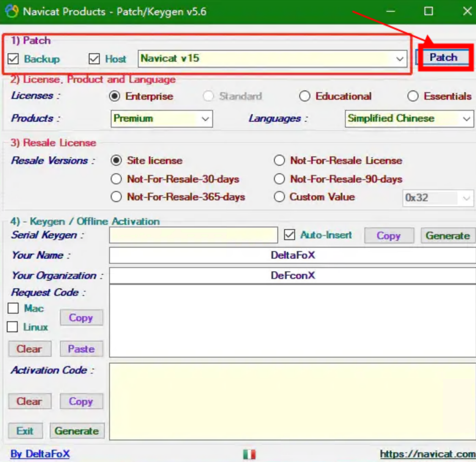Generate a serial with the top Generate button

tap(448, 235)
